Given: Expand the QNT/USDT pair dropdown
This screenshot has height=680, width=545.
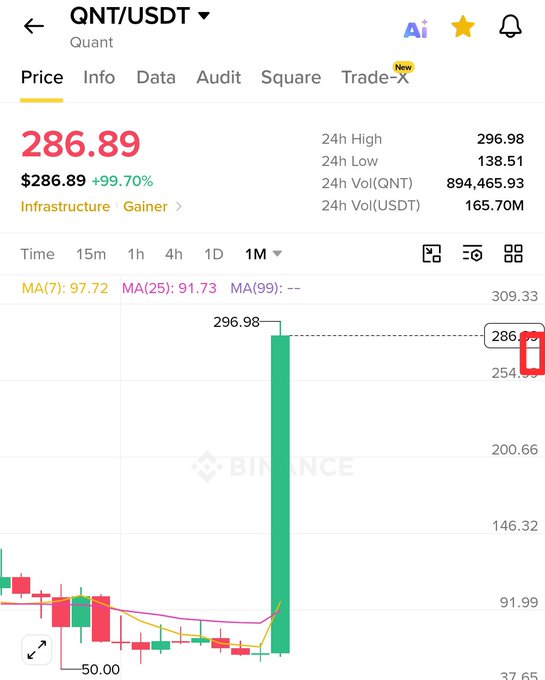Looking at the screenshot, I should click(204, 16).
